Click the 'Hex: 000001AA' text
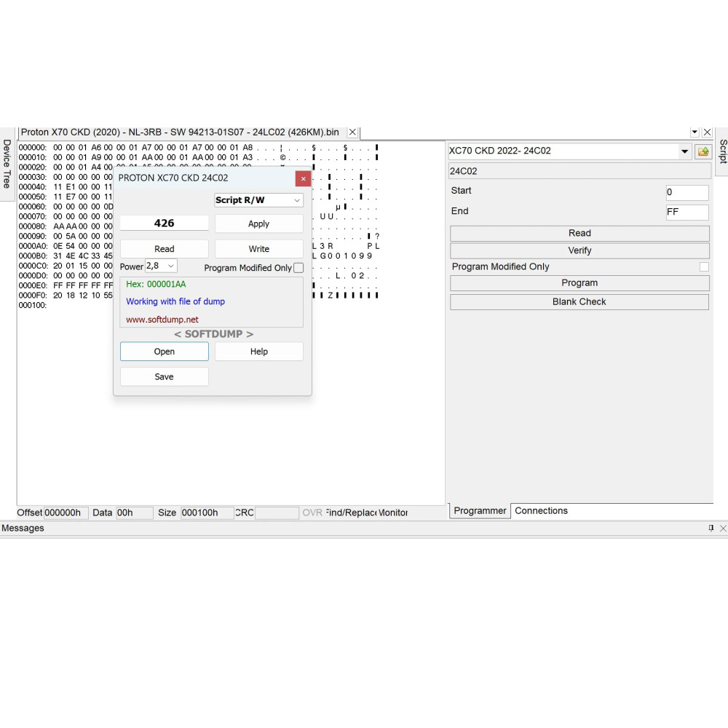The width and height of the screenshot is (728, 728). coord(156,284)
